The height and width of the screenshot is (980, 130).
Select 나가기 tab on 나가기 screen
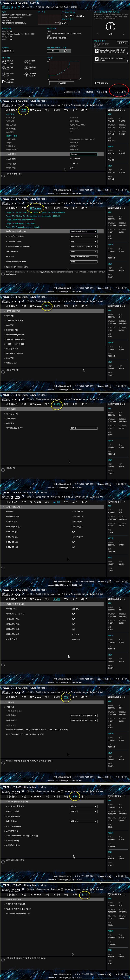(x=84, y=894)
